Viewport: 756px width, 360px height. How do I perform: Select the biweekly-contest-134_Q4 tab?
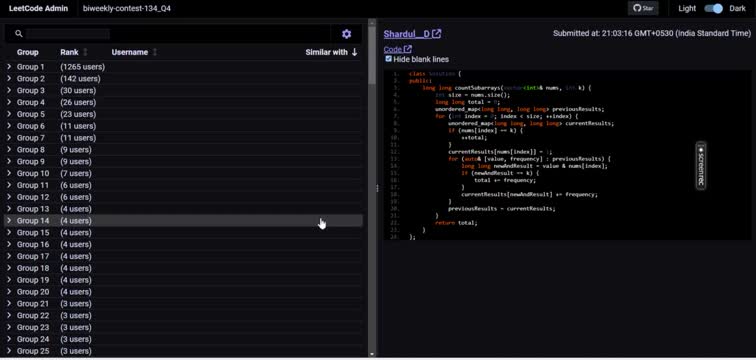click(x=126, y=8)
